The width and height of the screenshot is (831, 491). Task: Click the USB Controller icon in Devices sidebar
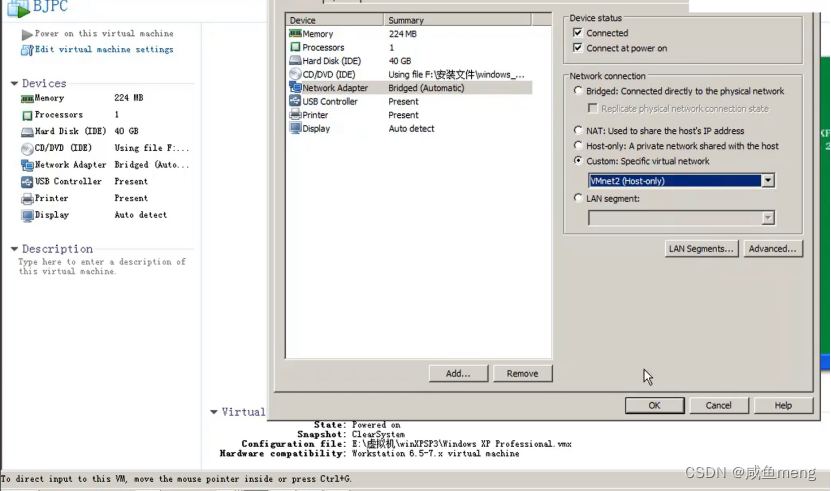point(27,182)
